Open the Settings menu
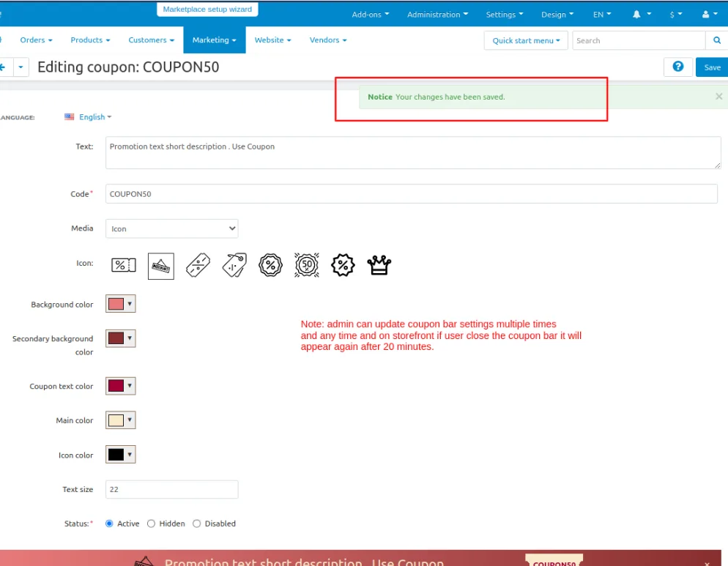Image resolution: width=728 pixels, height=566 pixels. pos(504,15)
